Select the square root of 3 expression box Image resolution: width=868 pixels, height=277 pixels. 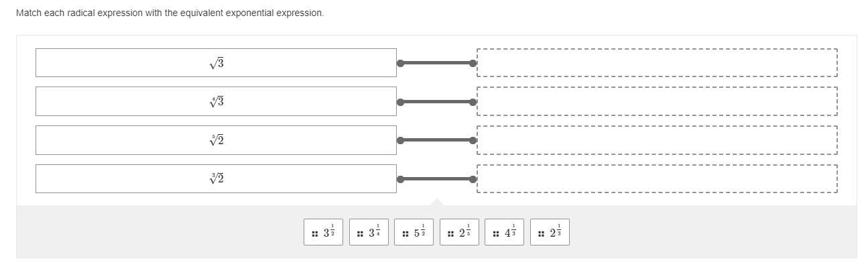pyautogui.click(x=216, y=63)
